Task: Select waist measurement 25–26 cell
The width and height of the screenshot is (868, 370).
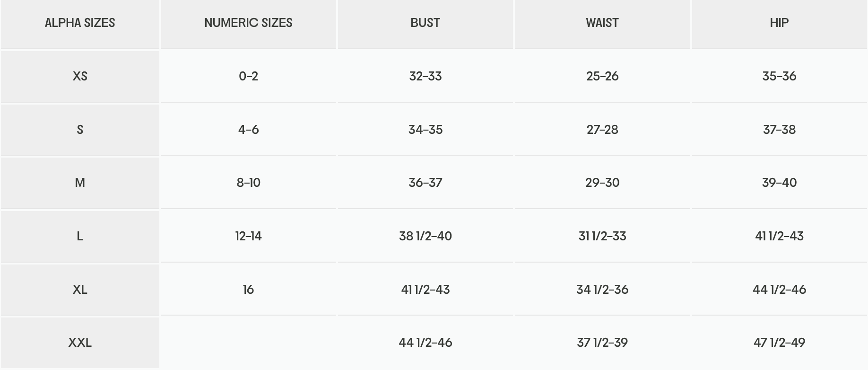Action: click(x=602, y=76)
